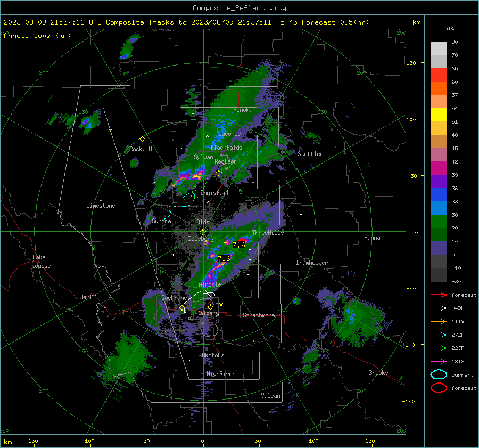479x448 pixels.
Task: Click the Brooks city label
Action: tap(378, 373)
